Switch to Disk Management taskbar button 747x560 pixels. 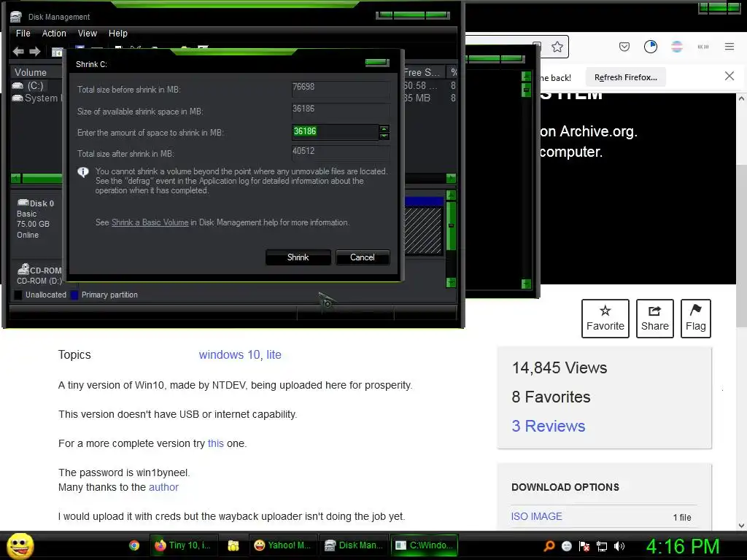(x=354, y=545)
